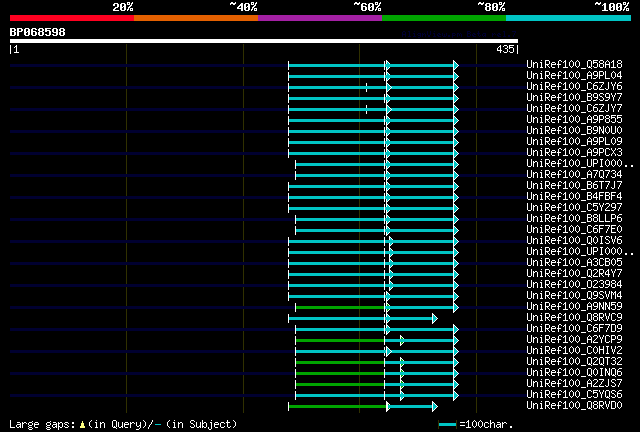Select the UniRef100_Q0INQ6 label

(x=574, y=373)
